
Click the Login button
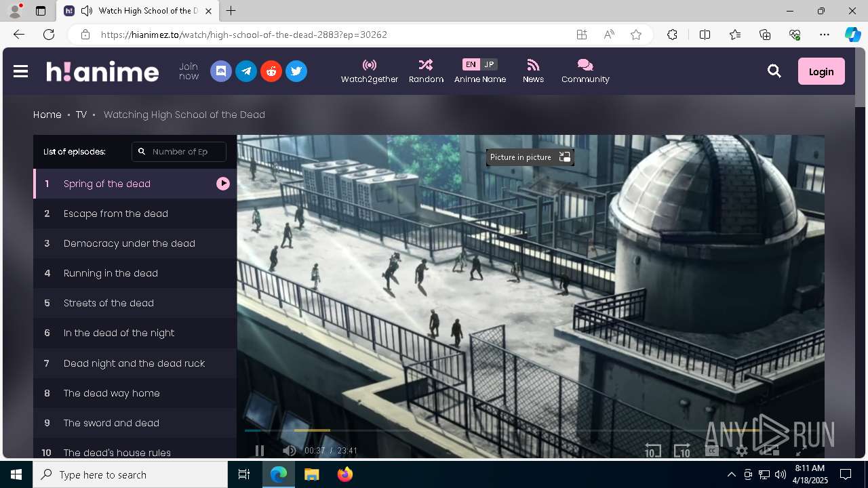(x=821, y=71)
